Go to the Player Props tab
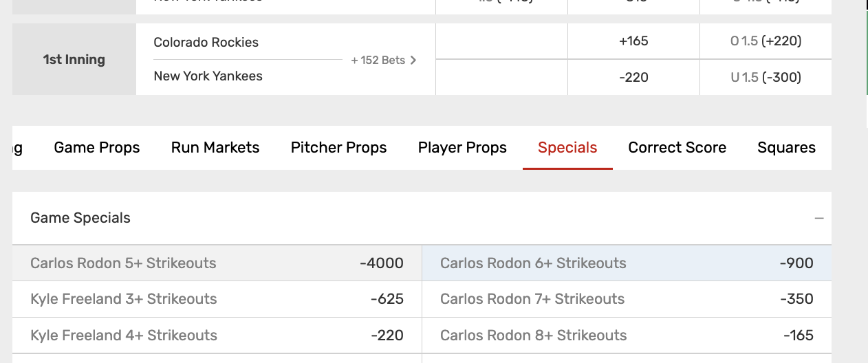868x363 pixels. 462,148
